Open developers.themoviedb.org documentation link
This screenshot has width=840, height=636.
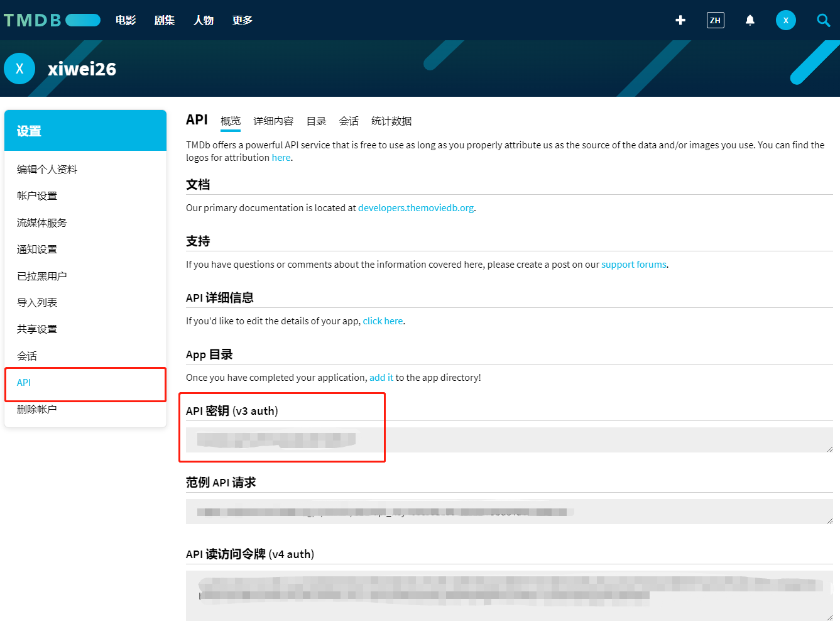pyautogui.click(x=416, y=208)
